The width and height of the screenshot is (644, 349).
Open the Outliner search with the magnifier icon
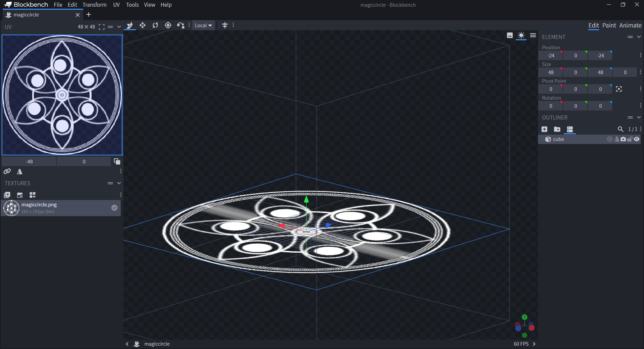(x=621, y=129)
